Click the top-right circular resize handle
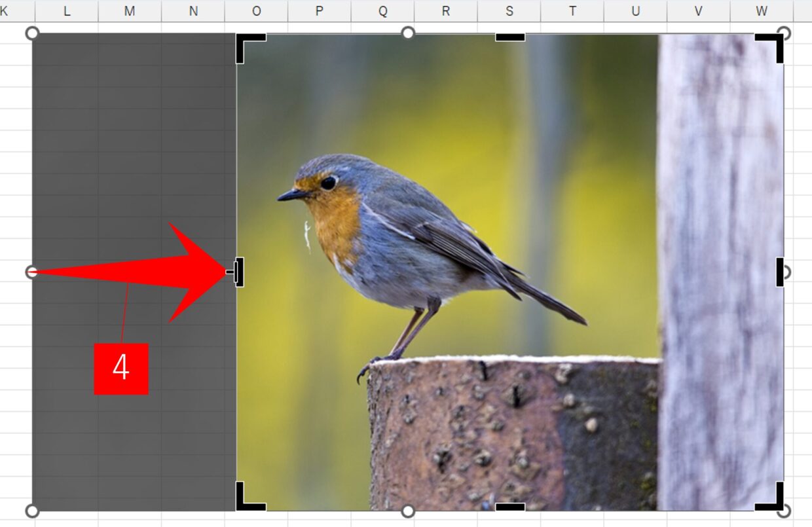812x527 pixels. tap(784, 33)
